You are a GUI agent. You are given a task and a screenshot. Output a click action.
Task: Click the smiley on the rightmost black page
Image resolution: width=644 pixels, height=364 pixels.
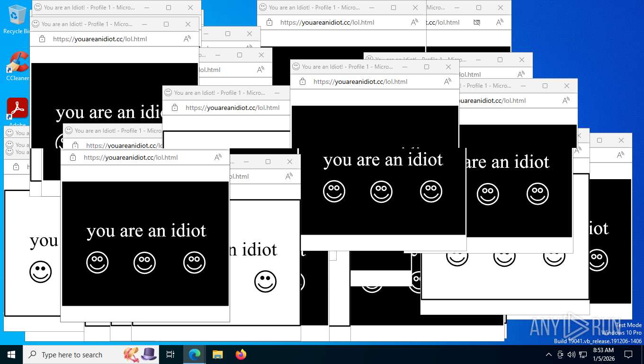point(598,260)
